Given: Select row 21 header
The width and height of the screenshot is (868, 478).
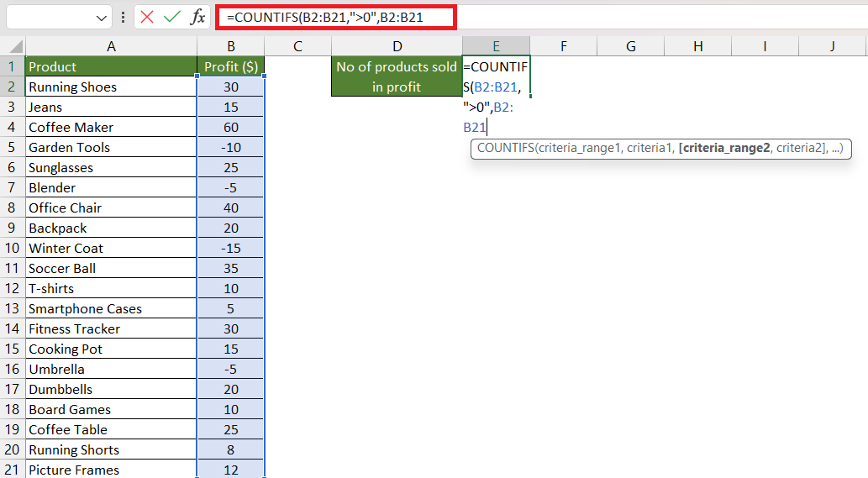Looking at the screenshot, I should tap(12, 470).
